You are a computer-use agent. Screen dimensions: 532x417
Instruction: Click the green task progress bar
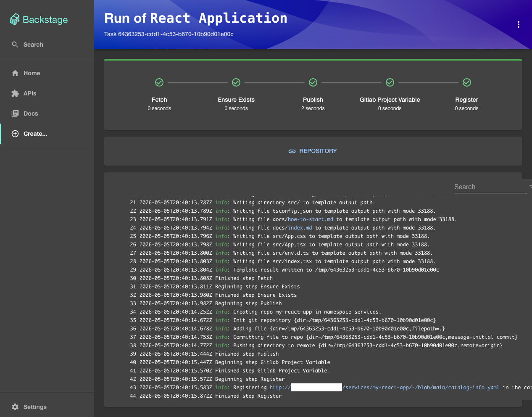click(313, 60)
